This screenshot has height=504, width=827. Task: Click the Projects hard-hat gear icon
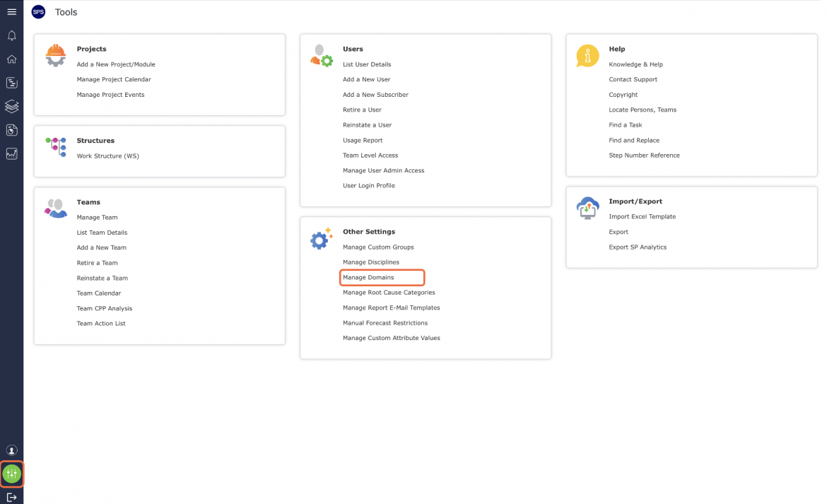point(55,55)
